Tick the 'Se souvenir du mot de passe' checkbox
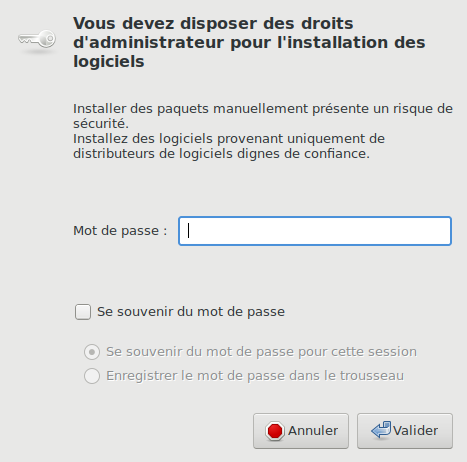467x462 pixels. [83, 312]
